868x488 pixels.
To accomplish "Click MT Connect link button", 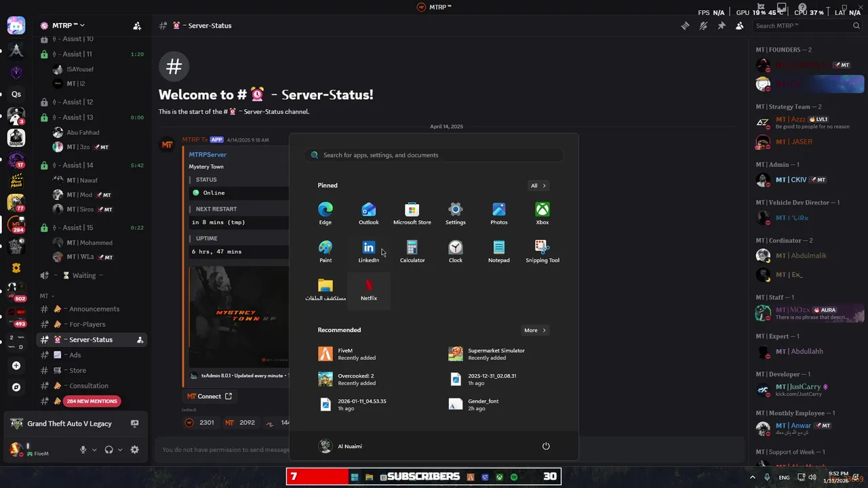I will 209,396.
